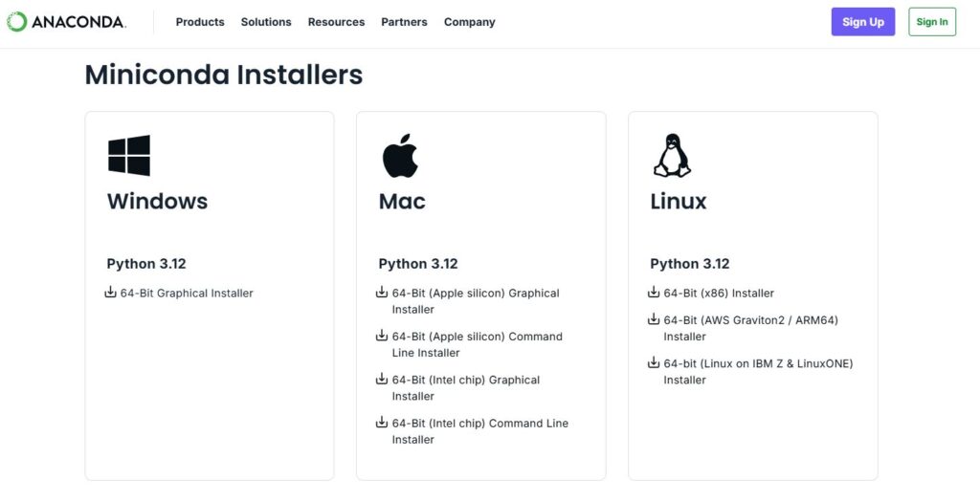Click download icon for Linux x86 Installer
The height and width of the screenshot is (501, 980).
[x=654, y=293]
